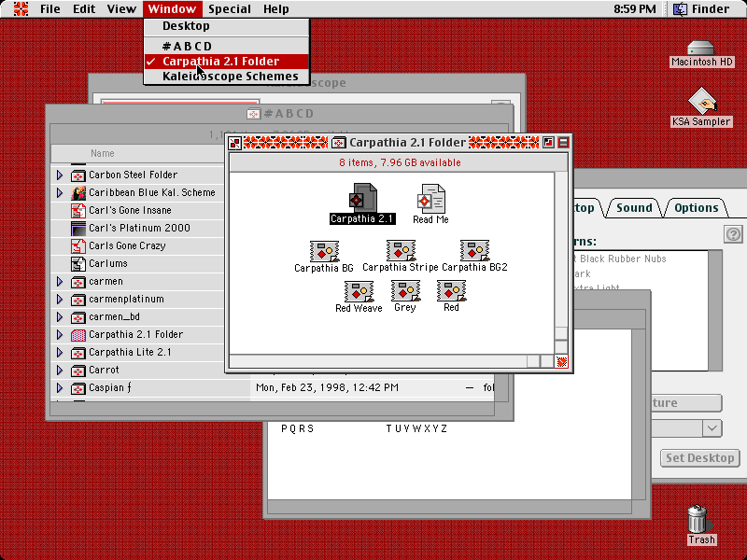Click the Set Desktop button
This screenshot has width=747, height=560.
(x=699, y=458)
